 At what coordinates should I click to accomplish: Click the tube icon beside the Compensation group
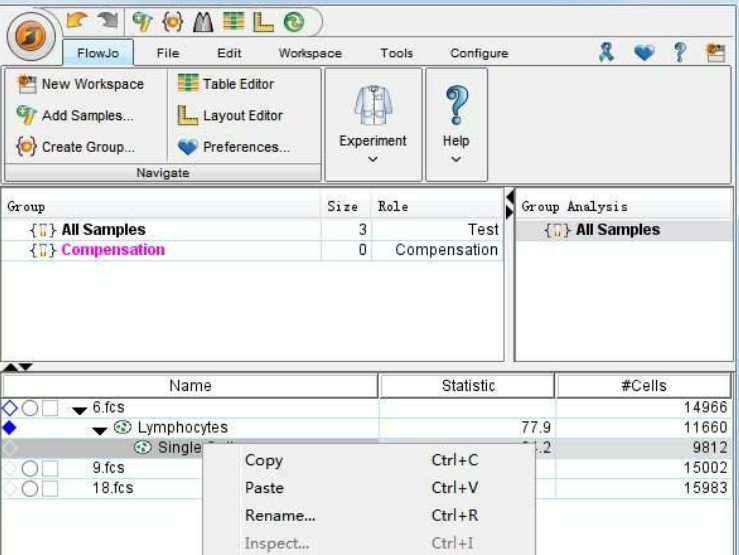[43, 250]
